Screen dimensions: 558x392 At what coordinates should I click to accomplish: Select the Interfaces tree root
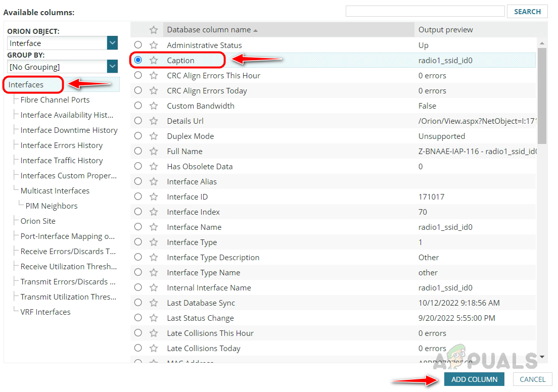tap(26, 85)
